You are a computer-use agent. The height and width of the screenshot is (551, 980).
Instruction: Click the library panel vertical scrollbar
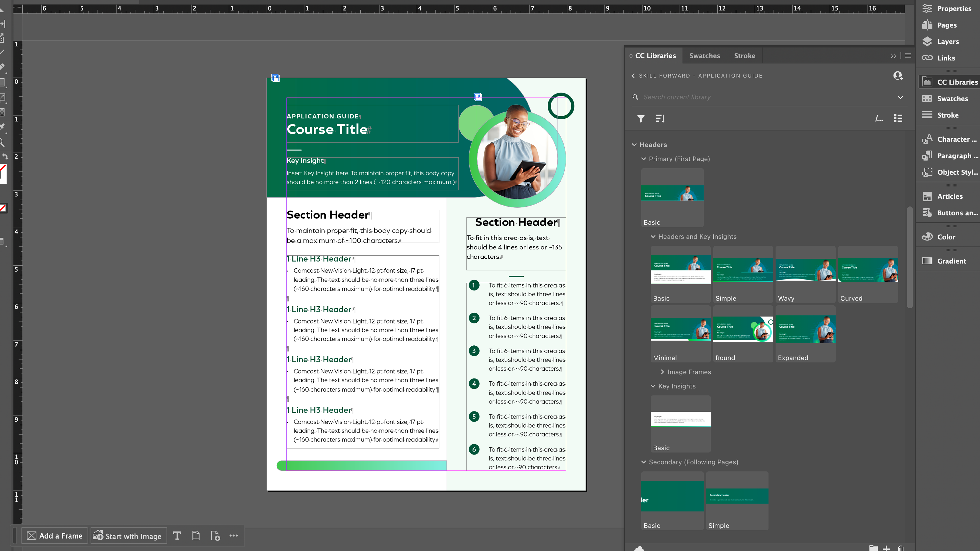910,257
